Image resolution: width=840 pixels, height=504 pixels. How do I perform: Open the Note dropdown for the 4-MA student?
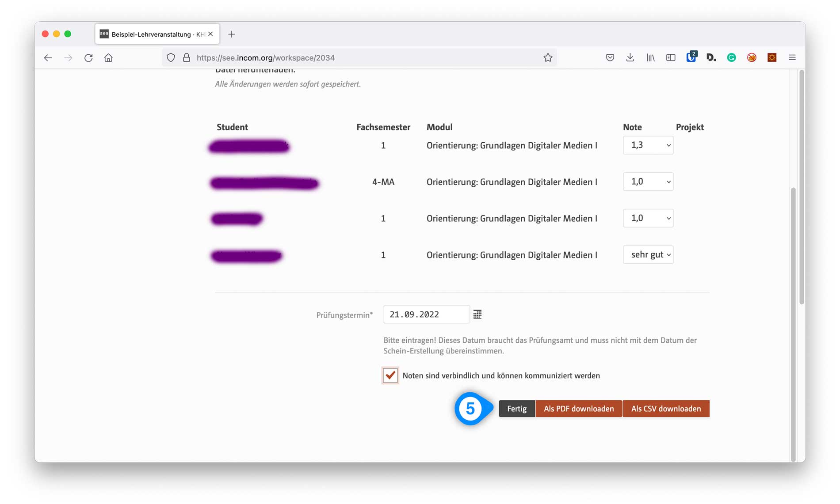click(x=648, y=182)
